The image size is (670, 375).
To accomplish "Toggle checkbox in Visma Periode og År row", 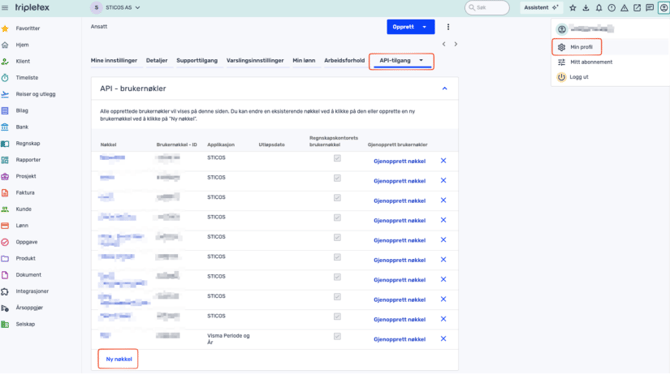I will pos(337,337).
